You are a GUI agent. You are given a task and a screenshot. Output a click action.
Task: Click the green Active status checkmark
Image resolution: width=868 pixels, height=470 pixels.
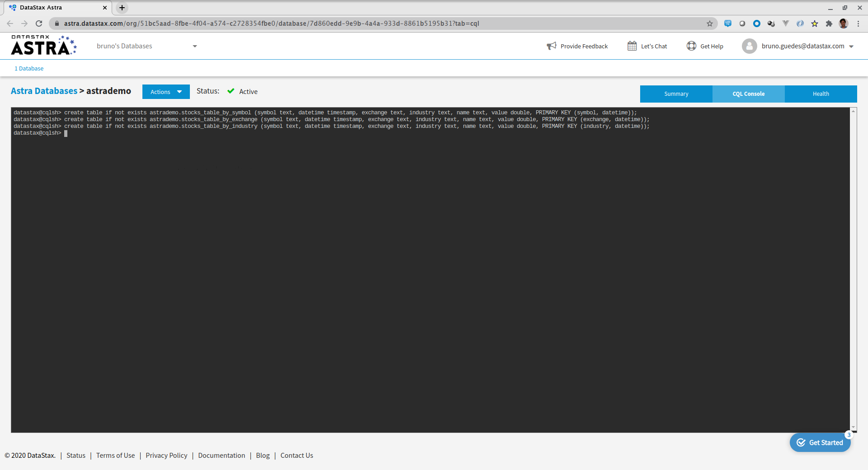click(x=231, y=91)
